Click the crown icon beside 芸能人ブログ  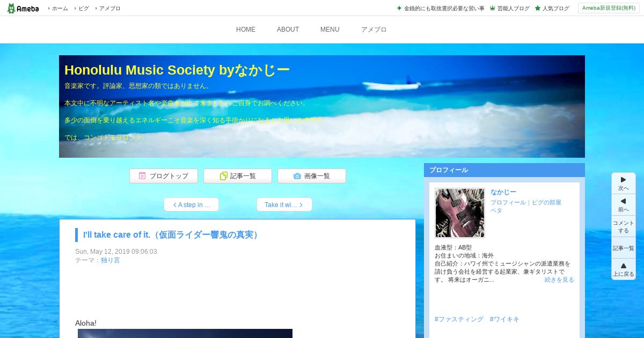492,8
